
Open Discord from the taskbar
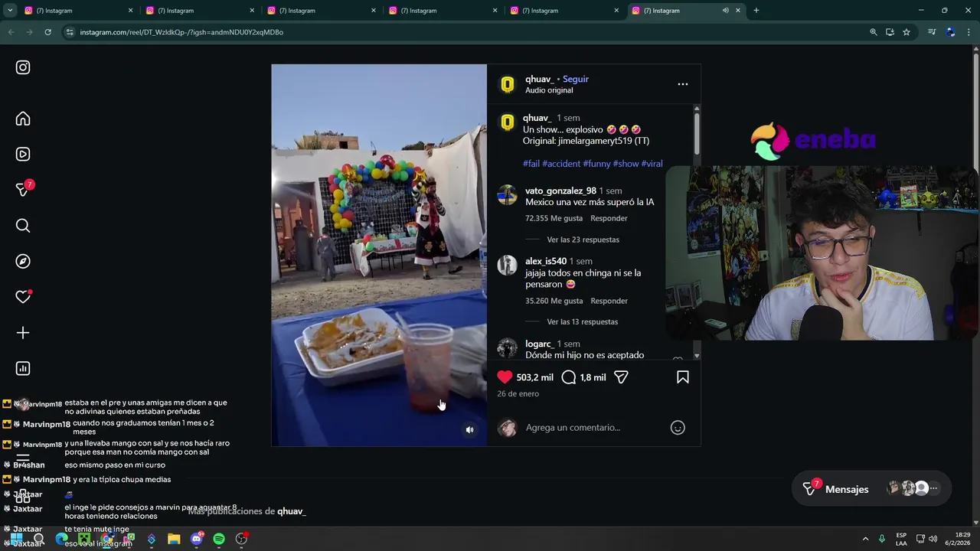(x=197, y=539)
